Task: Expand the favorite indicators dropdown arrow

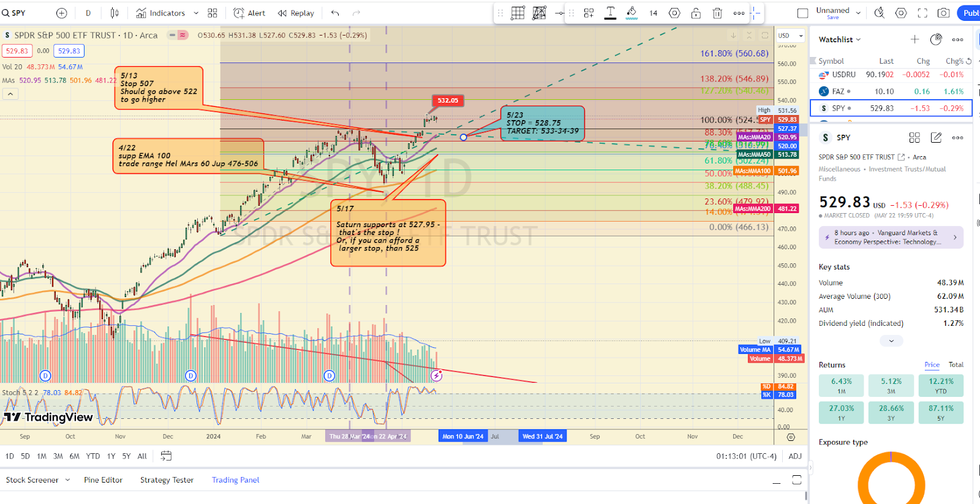Action: [x=196, y=13]
